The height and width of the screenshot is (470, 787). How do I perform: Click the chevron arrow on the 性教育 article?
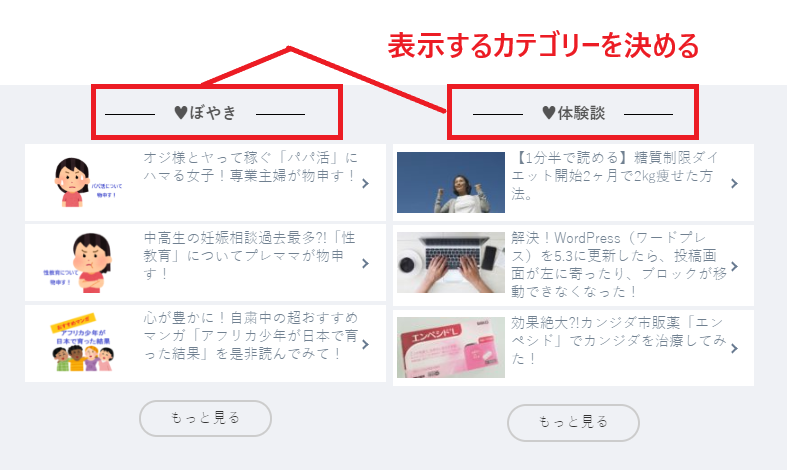[x=365, y=264]
